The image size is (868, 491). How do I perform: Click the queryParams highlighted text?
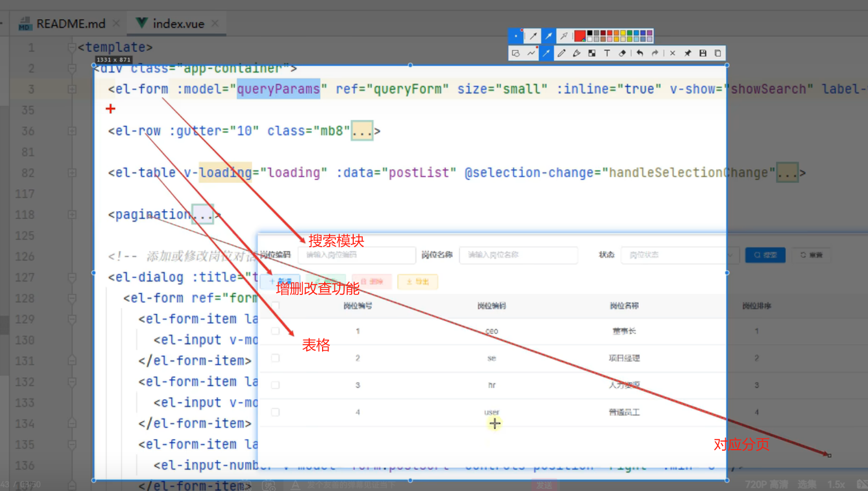[279, 89]
